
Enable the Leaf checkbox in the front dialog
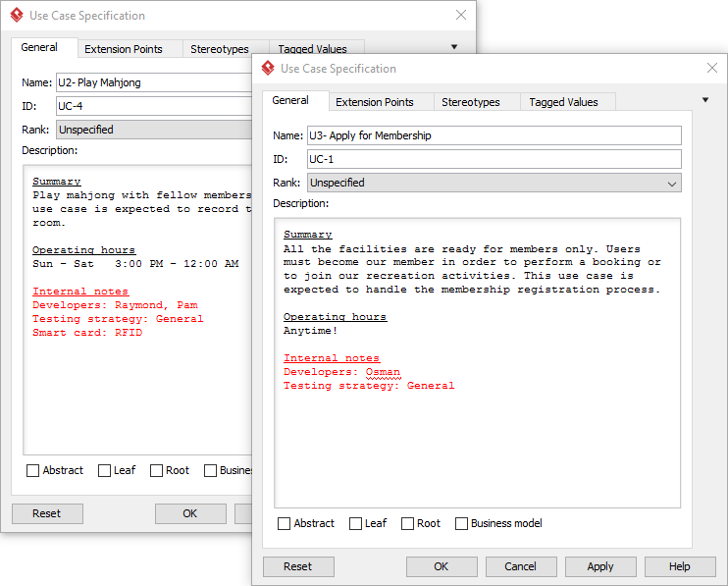[x=355, y=524]
